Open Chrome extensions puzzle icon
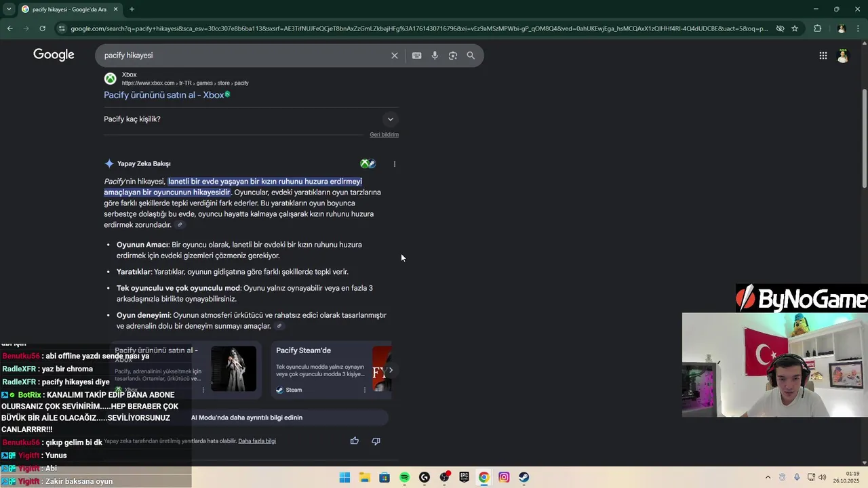 point(817,28)
